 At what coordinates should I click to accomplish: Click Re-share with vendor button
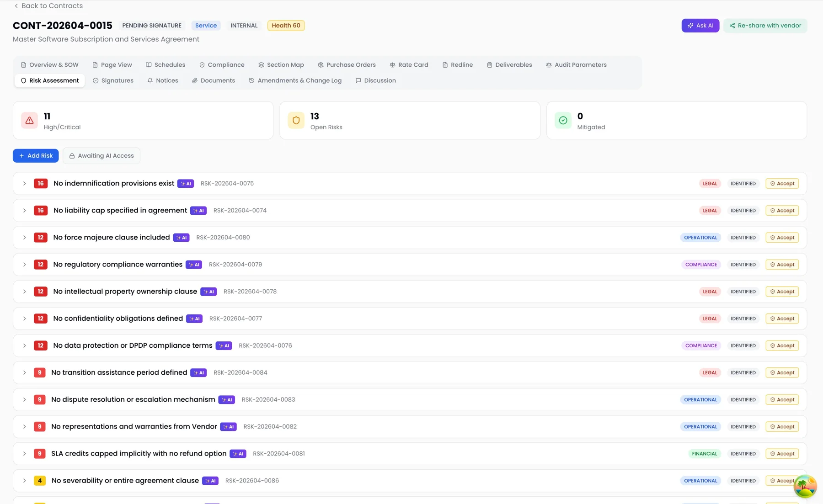coord(765,26)
